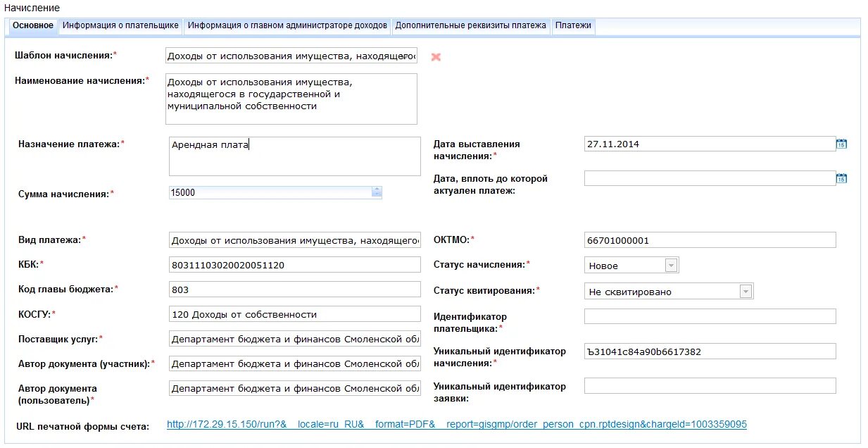Viewport: 868px width, 448px height.
Task: Focus the empty Уникальный идентификатор заявки field
Action: pos(710,385)
